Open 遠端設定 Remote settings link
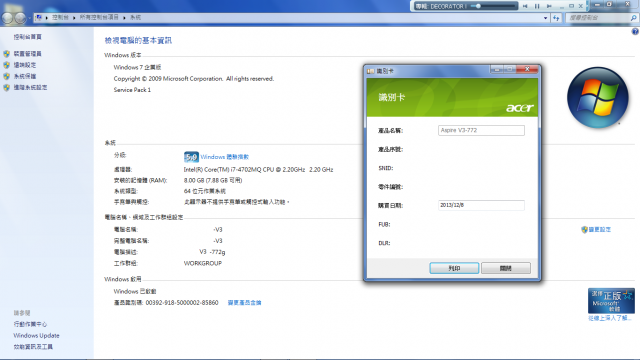The height and width of the screenshot is (360, 640). [x=25, y=65]
